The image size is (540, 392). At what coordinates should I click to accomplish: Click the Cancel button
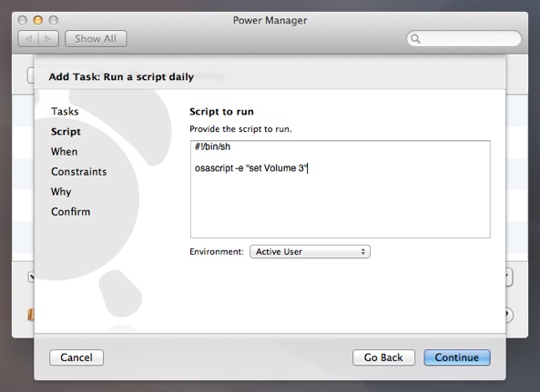pyautogui.click(x=76, y=357)
